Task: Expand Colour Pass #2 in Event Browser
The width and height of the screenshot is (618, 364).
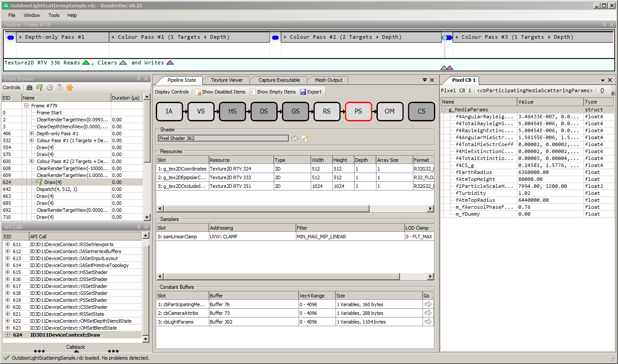Action: (x=31, y=161)
